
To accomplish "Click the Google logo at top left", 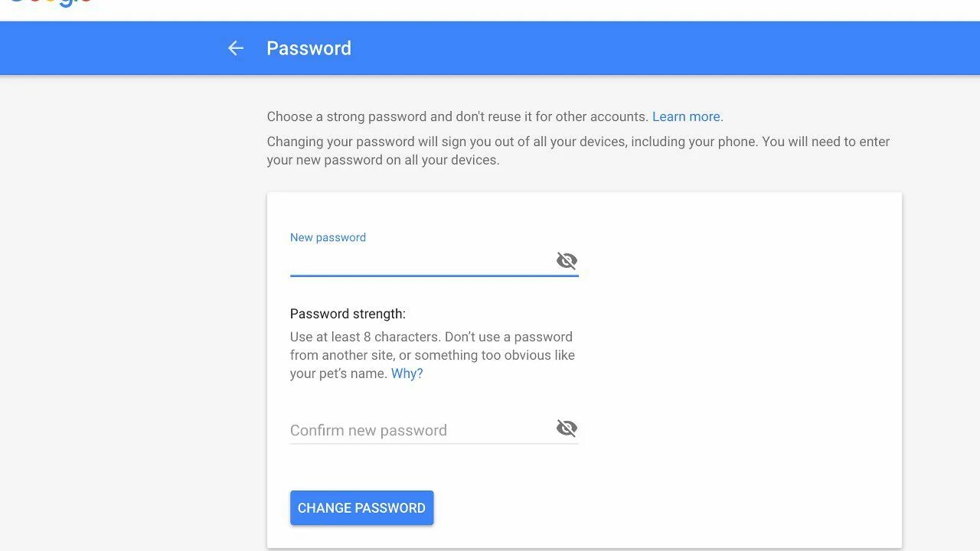I will point(51,3).
